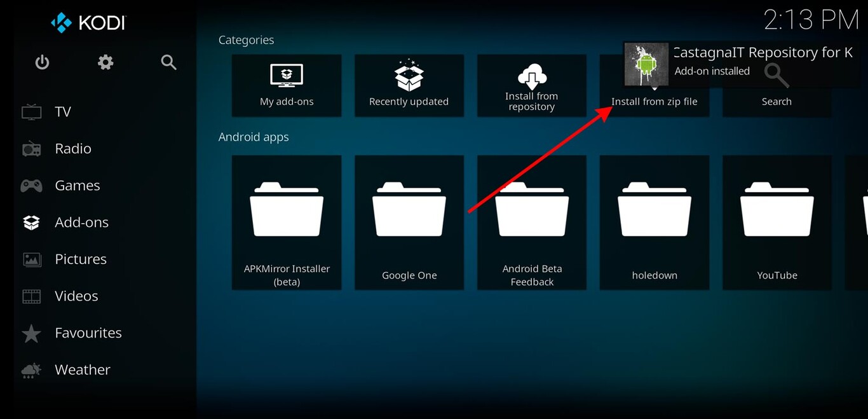
Task: Select the Weather cloud icon
Action: pos(32,370)
